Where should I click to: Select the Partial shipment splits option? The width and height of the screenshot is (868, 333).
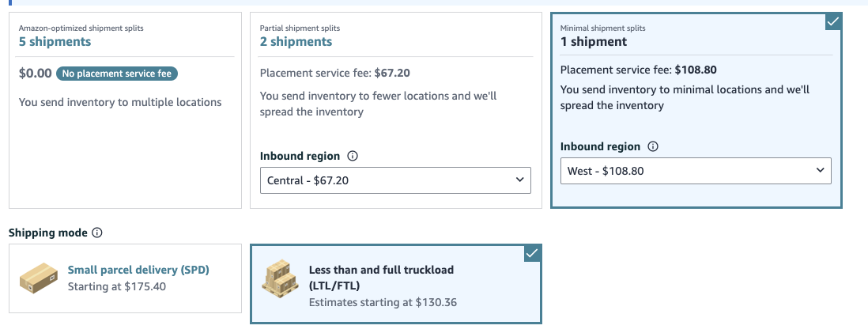(x=396, y=110)
